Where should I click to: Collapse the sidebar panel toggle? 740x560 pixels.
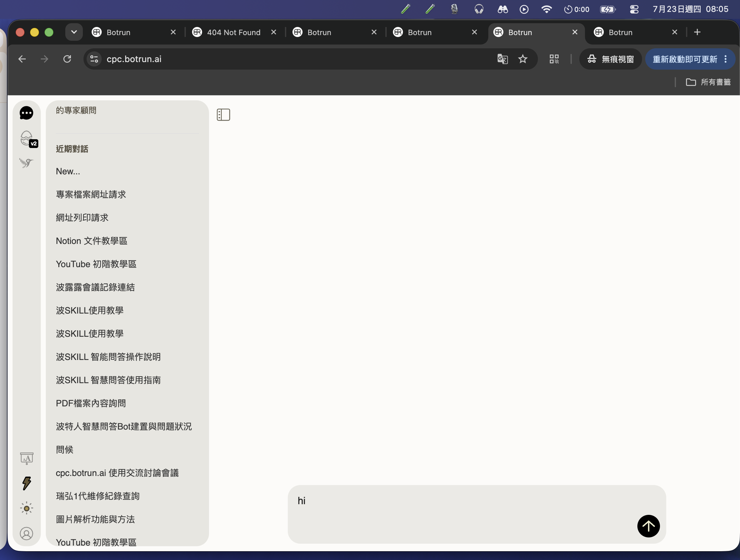(223, 115)
